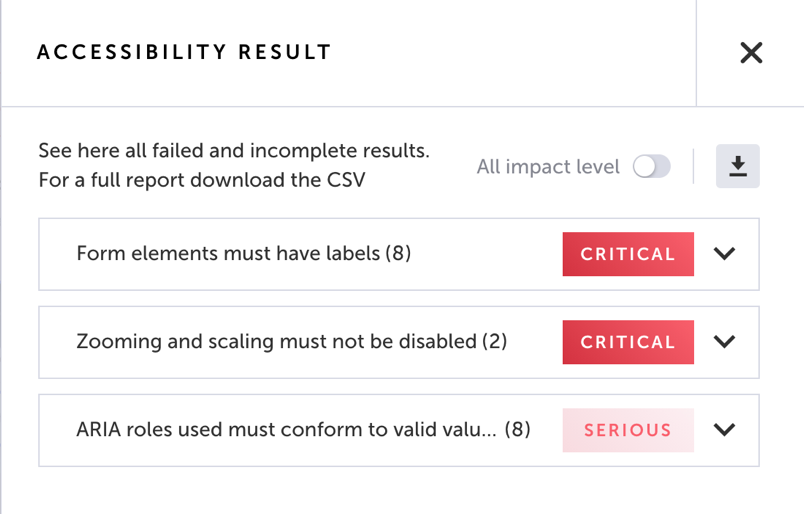Click the (8) count on ARIA roles row

coord(517,430)
